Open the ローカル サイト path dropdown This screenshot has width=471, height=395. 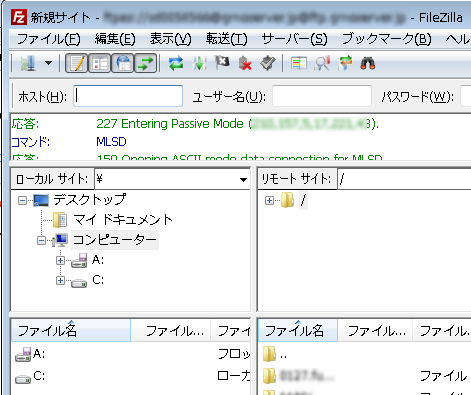(243, 179)
